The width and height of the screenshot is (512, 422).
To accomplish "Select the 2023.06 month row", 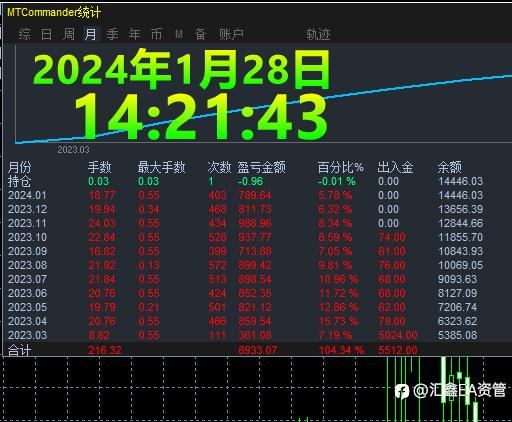I will pyautogui.click(x=256, y=293).
